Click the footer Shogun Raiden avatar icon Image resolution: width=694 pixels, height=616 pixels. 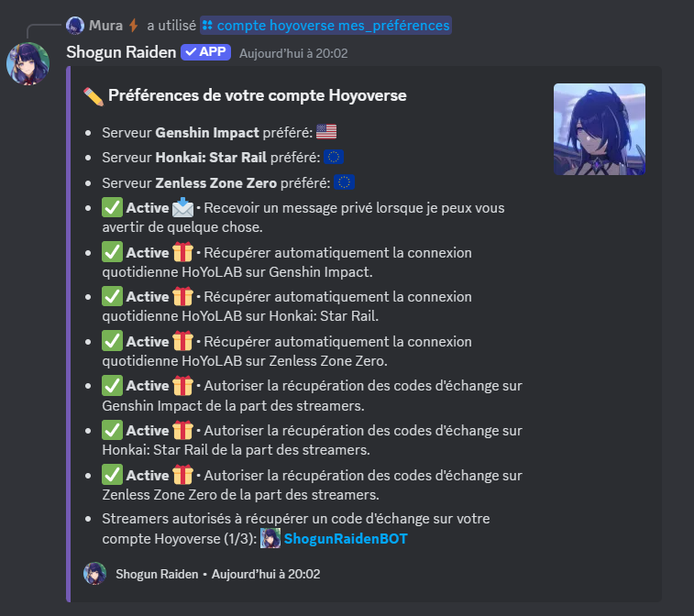point(94,574)
